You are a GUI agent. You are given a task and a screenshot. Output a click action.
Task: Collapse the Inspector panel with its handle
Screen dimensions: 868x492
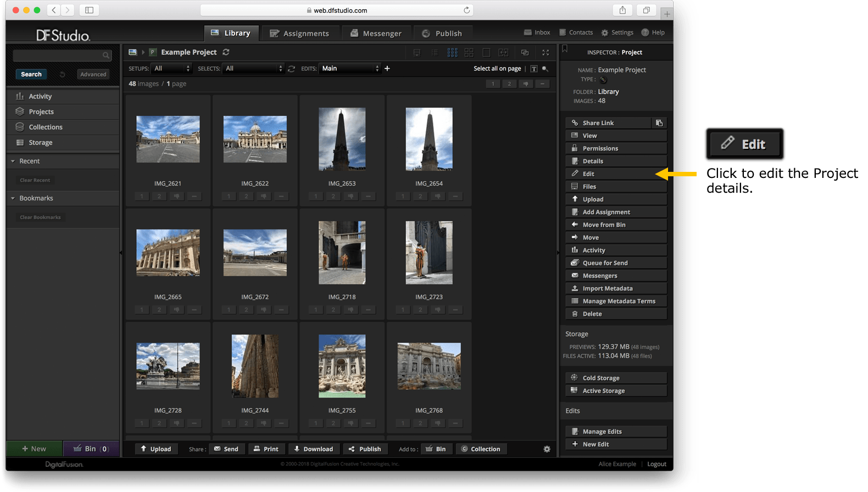point(558,253)
